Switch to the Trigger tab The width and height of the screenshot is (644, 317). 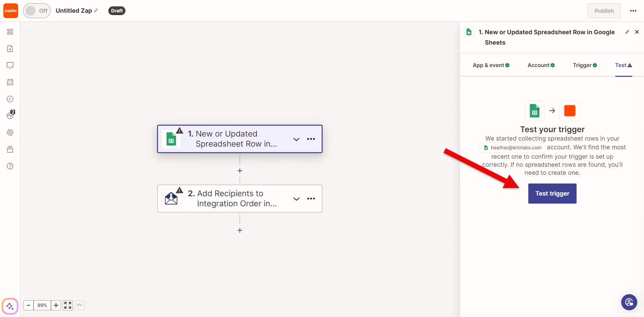click(585, 65)
